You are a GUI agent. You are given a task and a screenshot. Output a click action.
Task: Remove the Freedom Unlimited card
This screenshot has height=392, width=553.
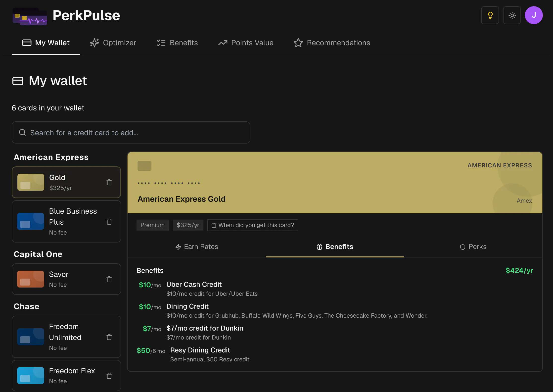109,337
